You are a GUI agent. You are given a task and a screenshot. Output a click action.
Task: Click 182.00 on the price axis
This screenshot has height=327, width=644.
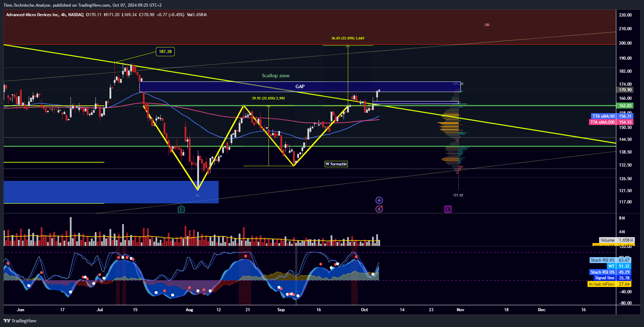point(625,71)
